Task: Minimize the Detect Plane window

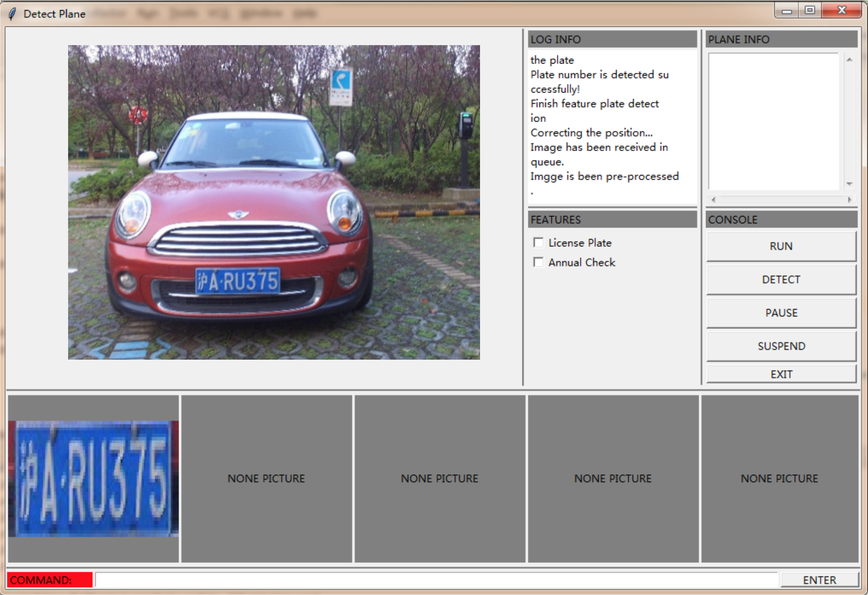Action: coord(787,10)
